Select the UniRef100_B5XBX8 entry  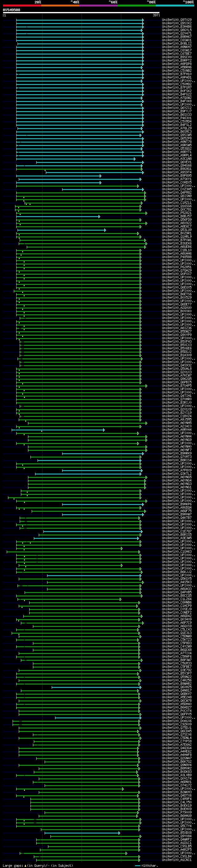[x=177, y=833]
